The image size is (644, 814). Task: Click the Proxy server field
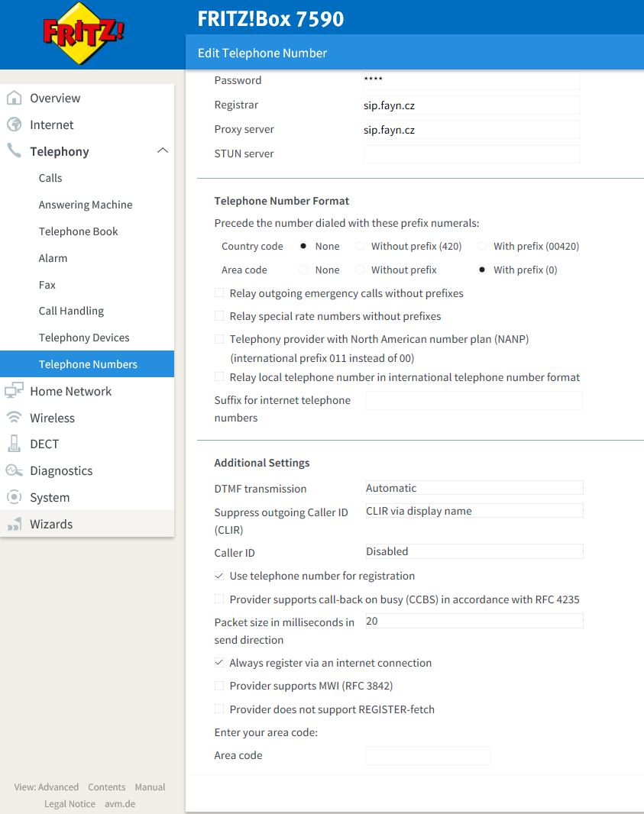[471, 129]
